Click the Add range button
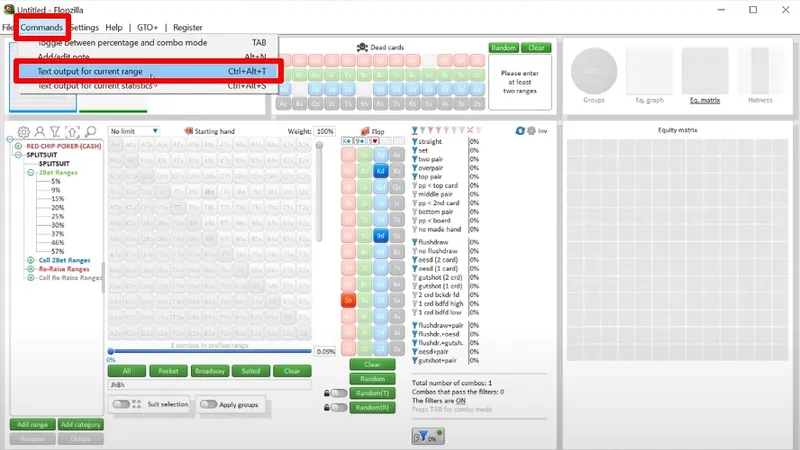 pyautogui.click(x=32, y=424)
